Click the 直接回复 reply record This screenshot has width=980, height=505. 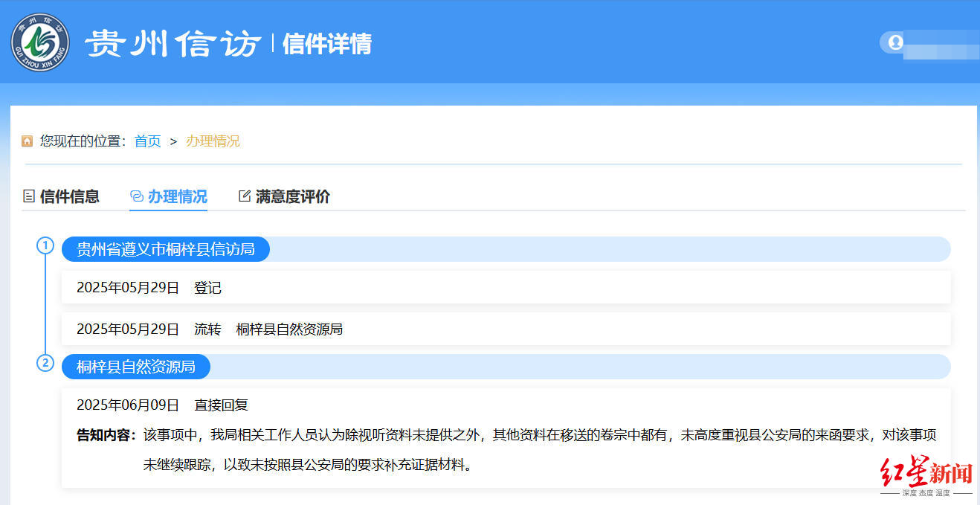[163, 405]
